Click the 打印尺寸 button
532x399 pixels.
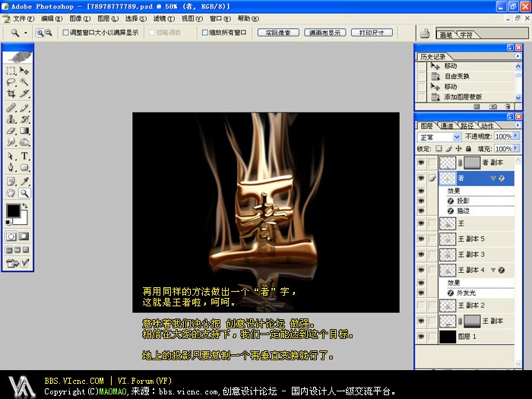pyautogui.click(x=375, y=33)
